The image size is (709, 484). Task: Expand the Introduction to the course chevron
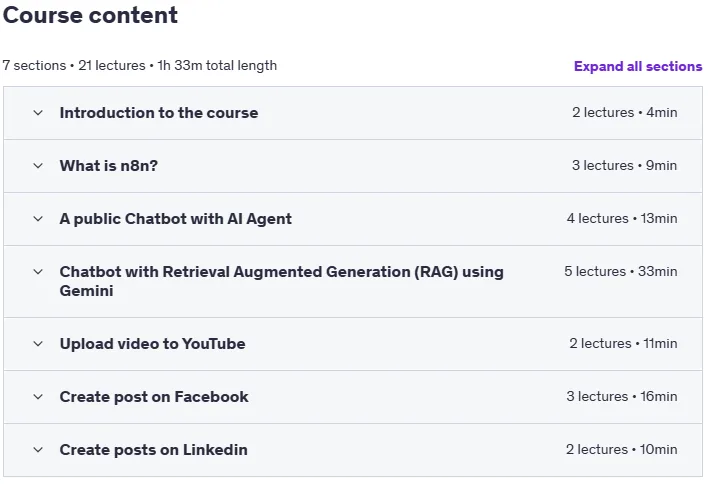click(x=38, y=113)
